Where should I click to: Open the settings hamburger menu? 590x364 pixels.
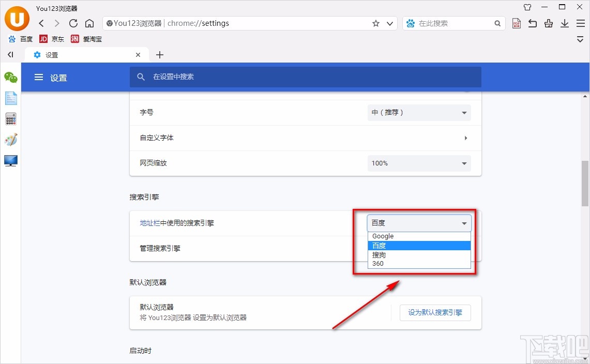coord(39,77)
